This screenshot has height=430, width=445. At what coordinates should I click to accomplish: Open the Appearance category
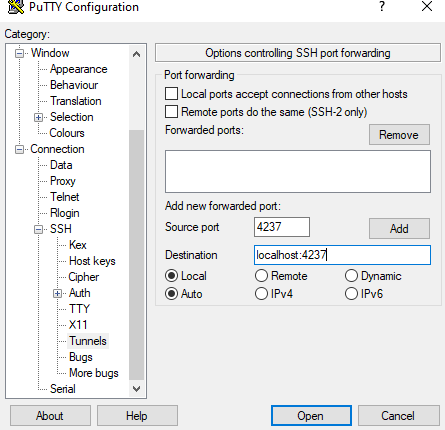pyautogui.click(x=79, y=69)
